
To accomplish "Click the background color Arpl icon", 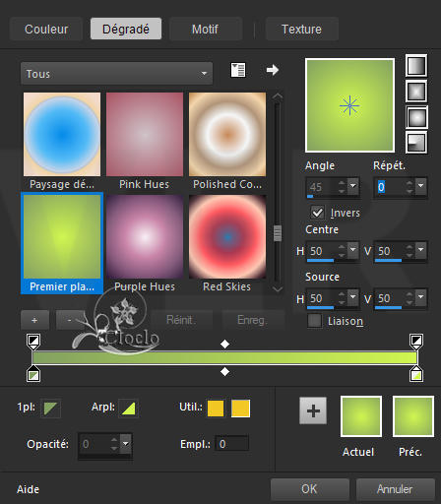I will tap(129, 409).
